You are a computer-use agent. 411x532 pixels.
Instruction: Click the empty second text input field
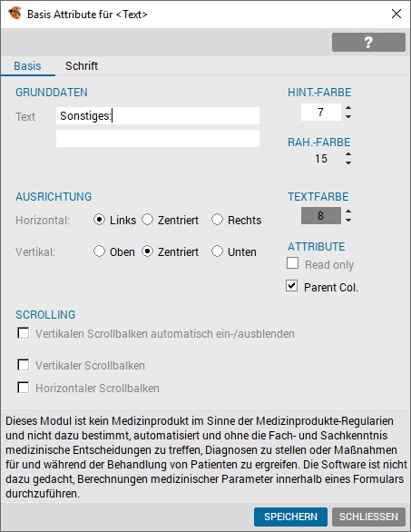point(158,138)
